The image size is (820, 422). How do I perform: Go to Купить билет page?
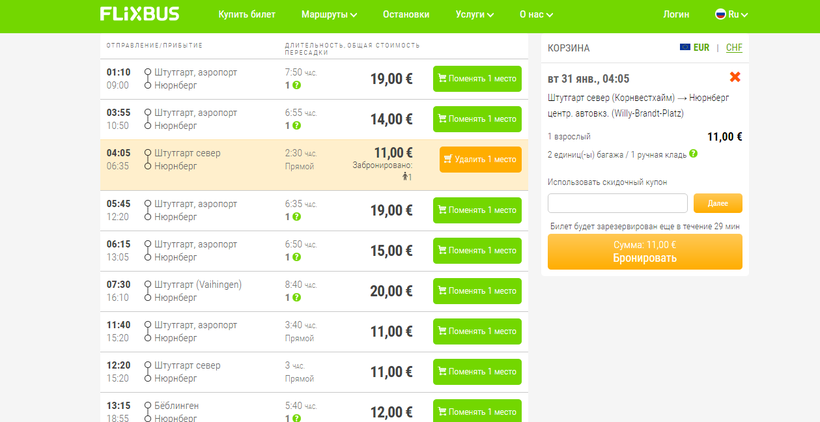247,15
